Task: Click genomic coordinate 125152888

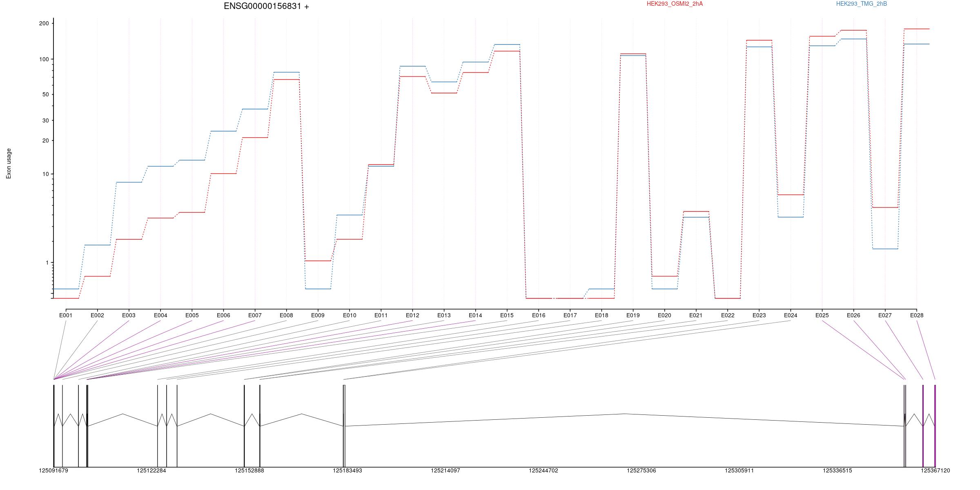Action: point(249,470)
